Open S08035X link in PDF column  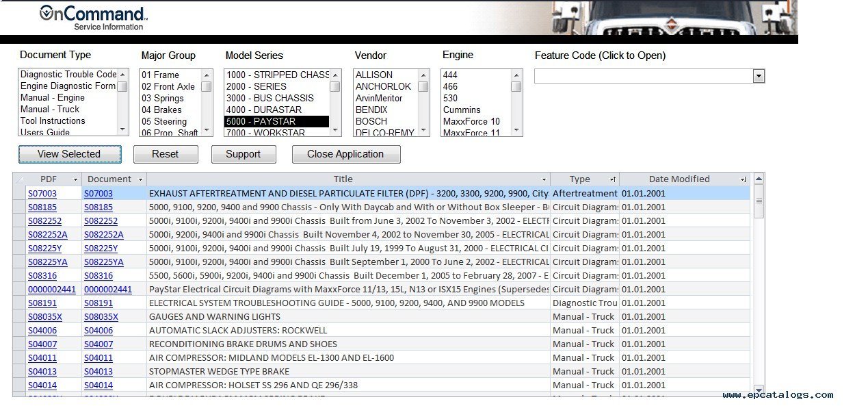45,317
